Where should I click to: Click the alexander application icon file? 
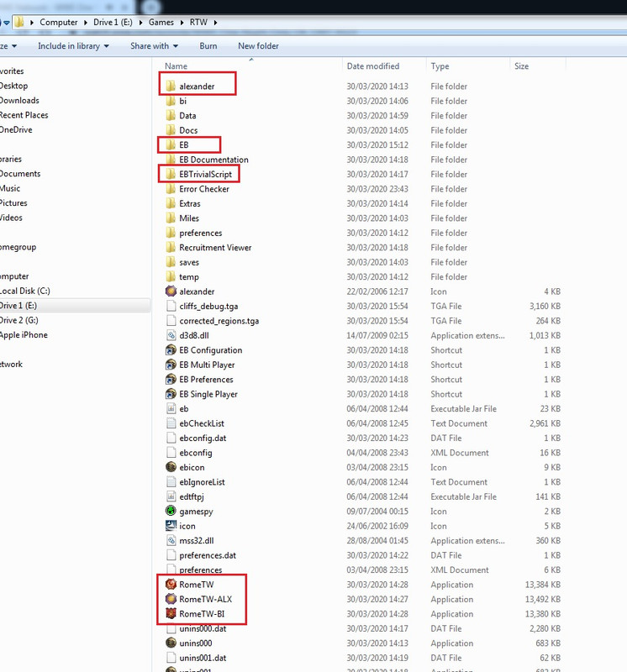[x=171, y=291]
